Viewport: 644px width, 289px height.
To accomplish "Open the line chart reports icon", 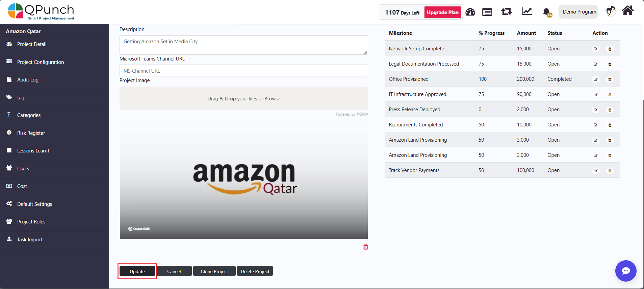I will click(x=527, y=12).
